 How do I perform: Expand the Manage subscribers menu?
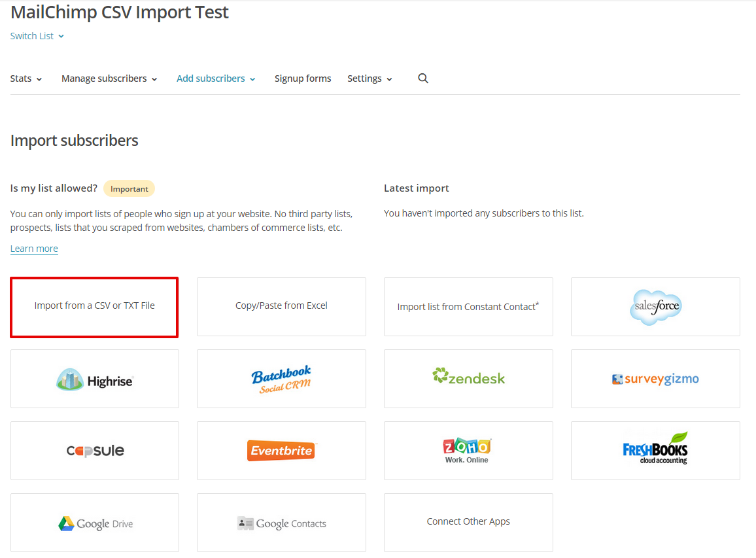109,78
